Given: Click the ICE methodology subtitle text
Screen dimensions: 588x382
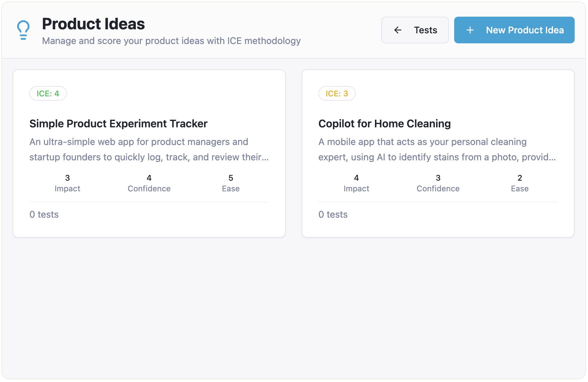Looking at the screenshot, I should tap(171, 41).
